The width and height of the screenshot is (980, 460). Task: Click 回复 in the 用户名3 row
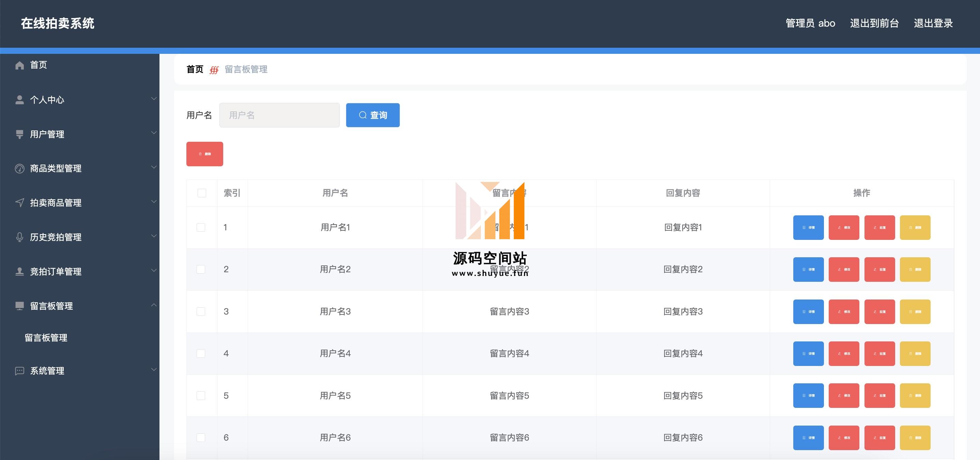coord(879,312)
